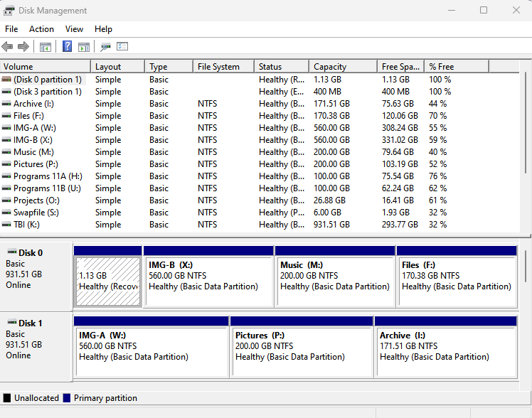
Task: Select Files (F:) partition block in Disk 0
Action: click(x=457, y=282)
